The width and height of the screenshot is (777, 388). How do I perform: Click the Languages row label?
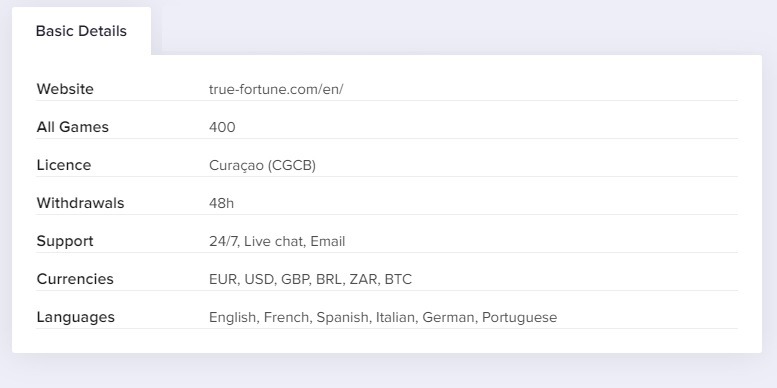click(x=75, y=317)
